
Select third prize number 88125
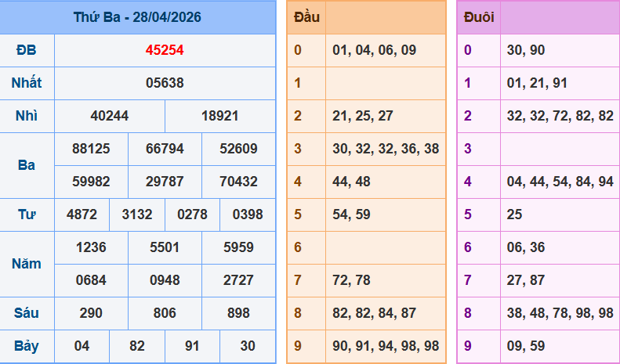[x=91, y=149]
